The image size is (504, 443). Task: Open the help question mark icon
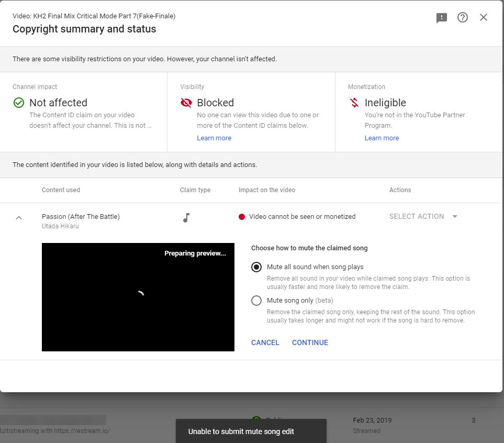coord(462,17)
